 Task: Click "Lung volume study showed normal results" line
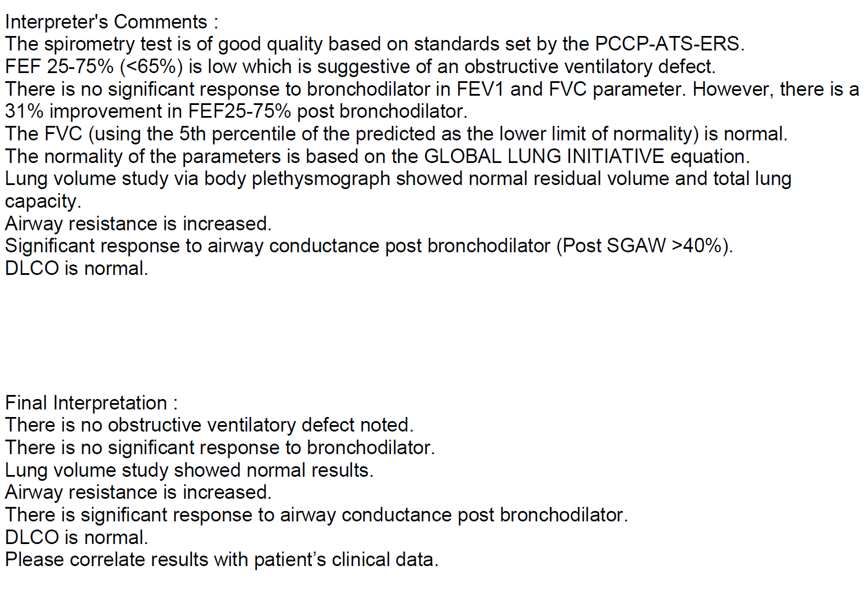coord(189,470)
